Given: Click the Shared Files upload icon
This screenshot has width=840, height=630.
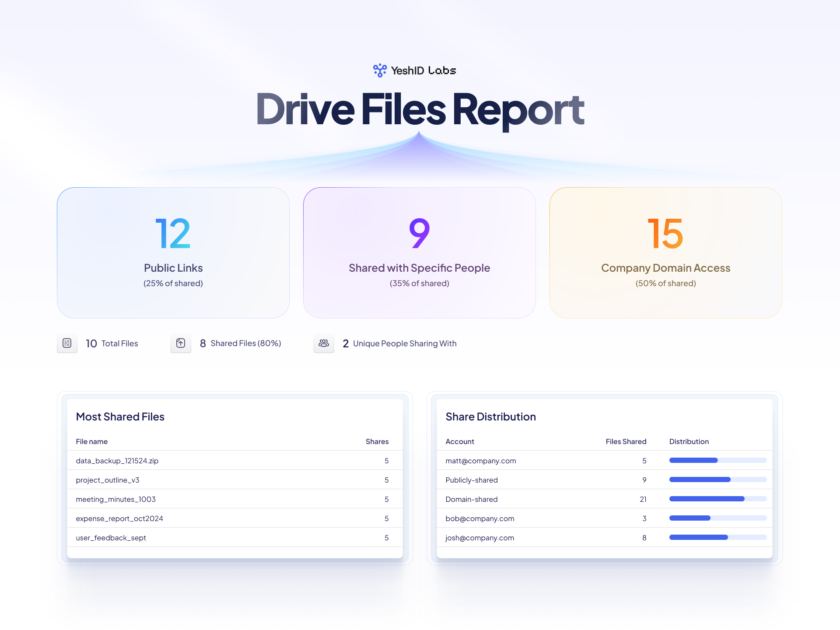Looking at the screenshot, I should coord(181,343).
